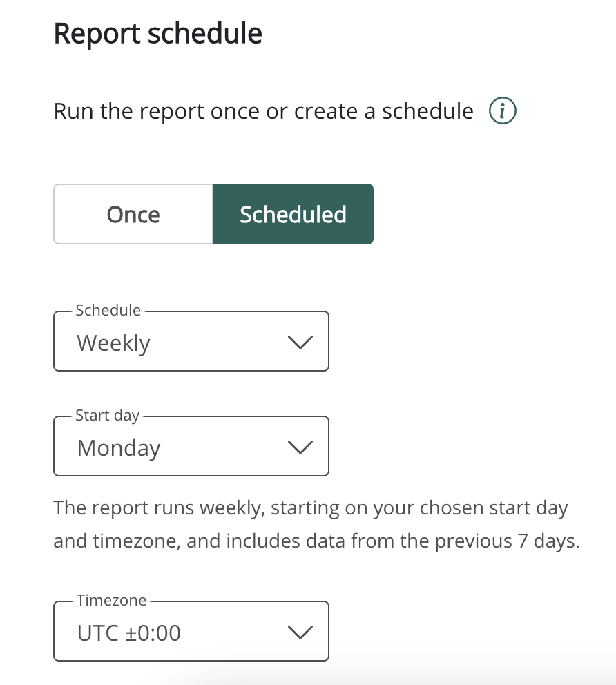Click the Schedule dropdown chevron arrow
Image resolution: width=616 pixels, height=685 pixels.
(x=300, y=342)
